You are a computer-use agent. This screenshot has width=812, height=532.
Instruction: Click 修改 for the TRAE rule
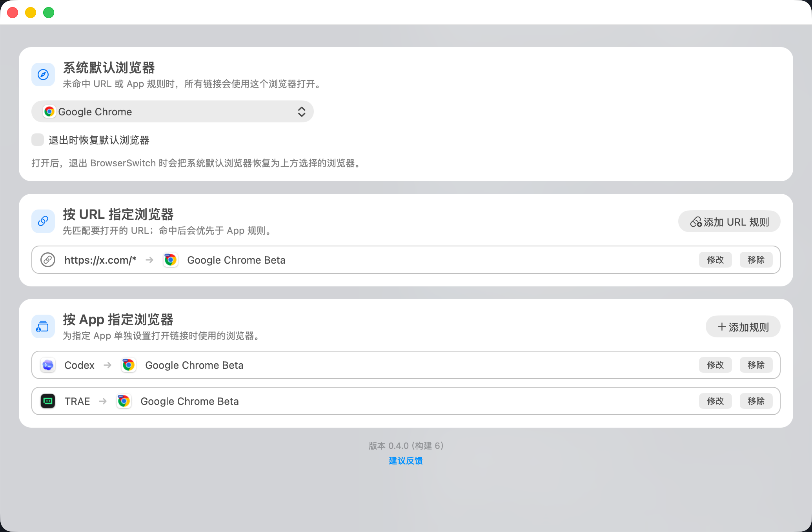point(716,401)
